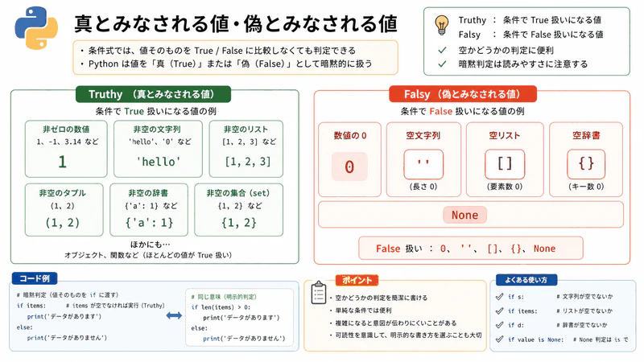Click the text ほかにも…
Image resolution: width=644 pixels, height=362 pixels.
tap(150, 245)
